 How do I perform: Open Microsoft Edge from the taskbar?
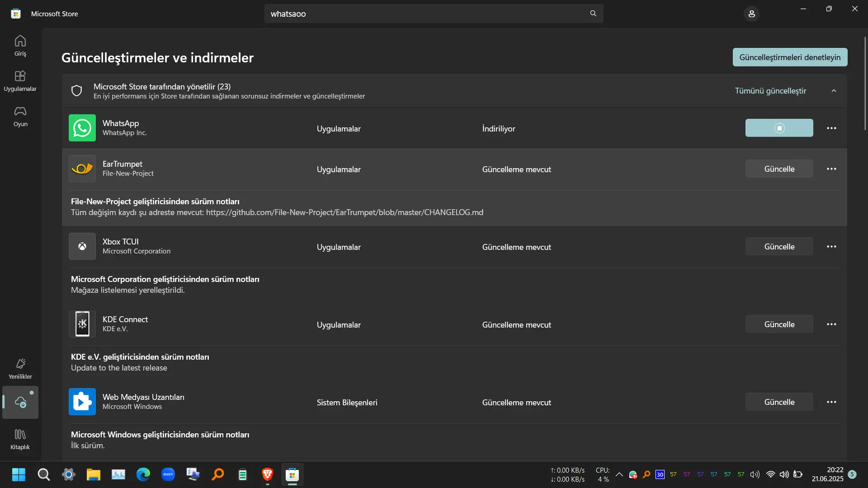point(143,474)
